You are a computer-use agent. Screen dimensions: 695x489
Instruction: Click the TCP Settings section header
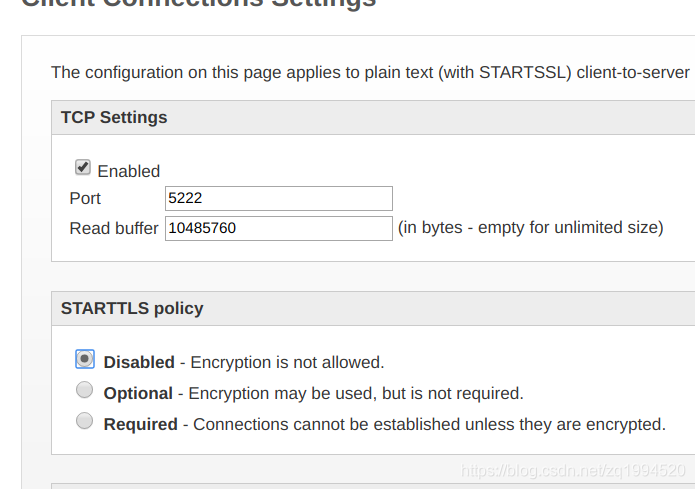(114, 117)
